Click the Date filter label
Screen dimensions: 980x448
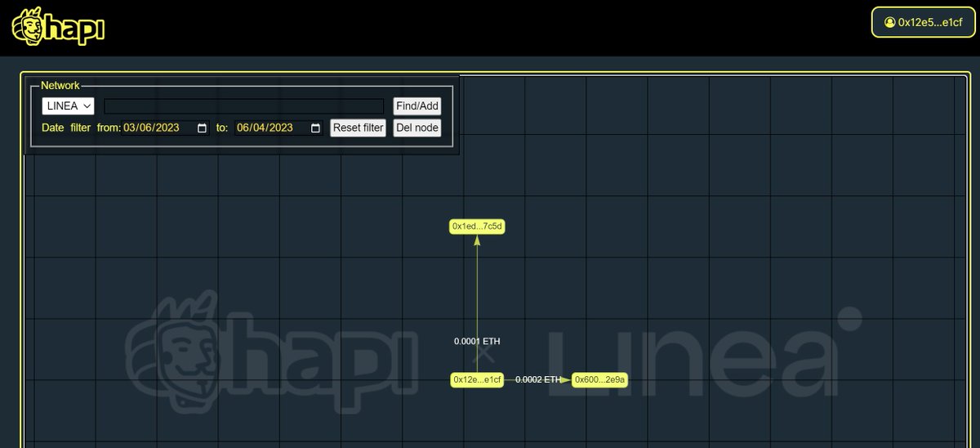66,128
